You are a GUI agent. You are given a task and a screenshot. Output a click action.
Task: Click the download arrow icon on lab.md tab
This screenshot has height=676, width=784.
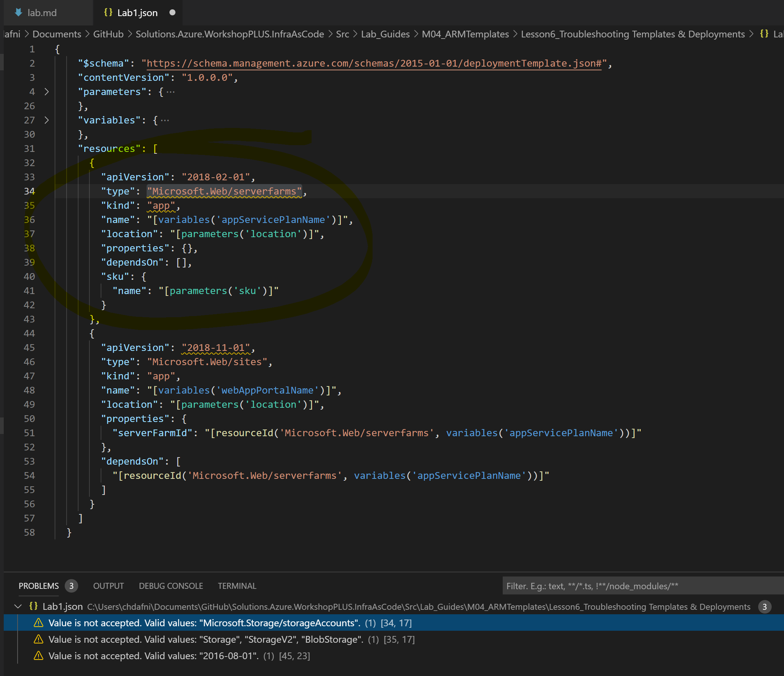[18, 12]
